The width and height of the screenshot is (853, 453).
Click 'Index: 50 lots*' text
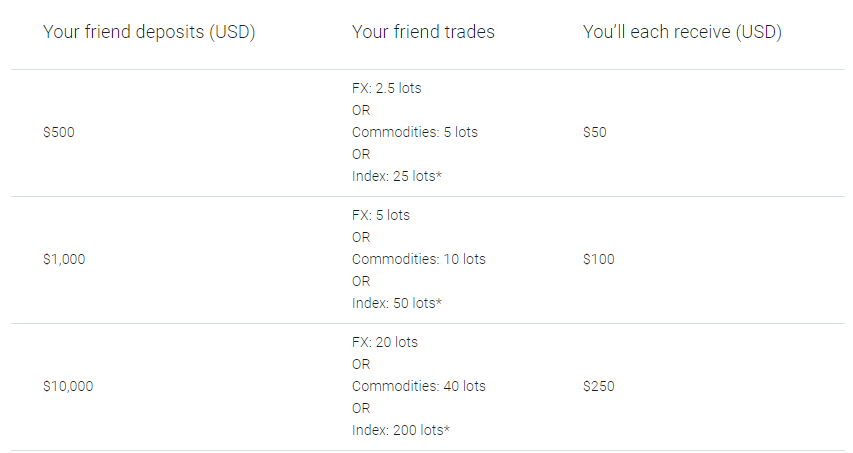click(397, 303)
